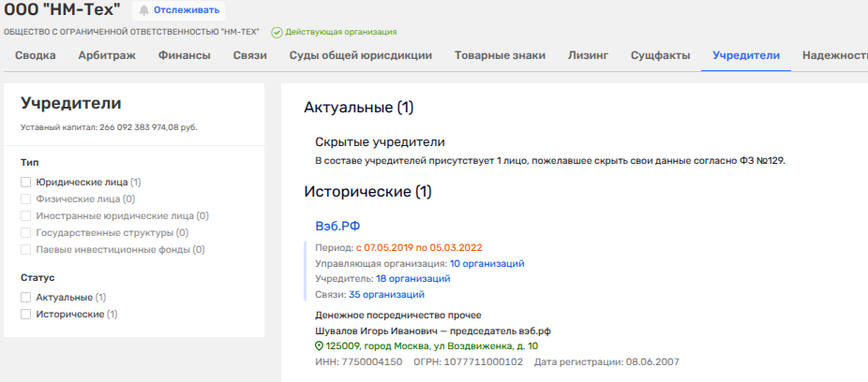
Task: Open the Товарные знаки tab
Action: click(500, 56)
